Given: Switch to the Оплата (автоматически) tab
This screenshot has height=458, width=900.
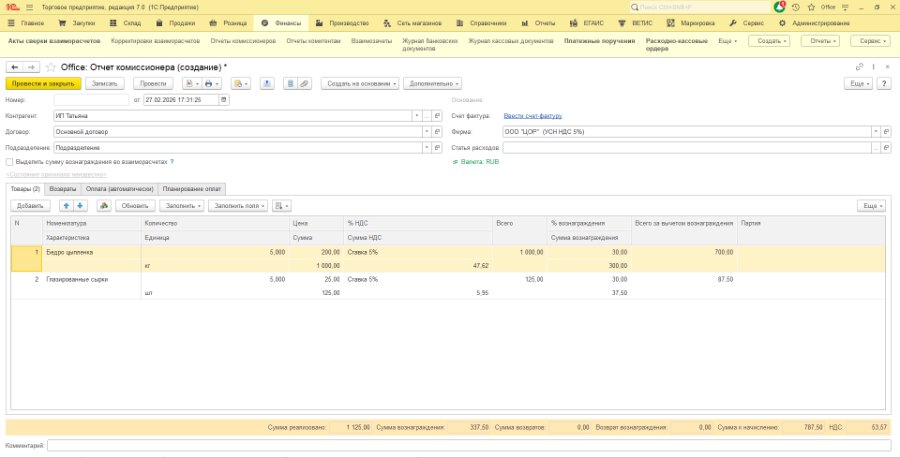Looking at the screenshot, I should pos(119,189).
